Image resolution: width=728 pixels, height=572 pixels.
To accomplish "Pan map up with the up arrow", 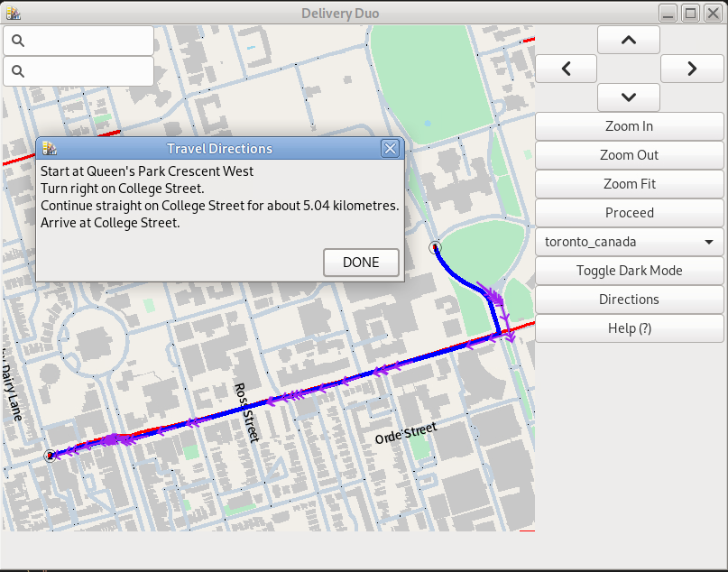I will [629, 40].
